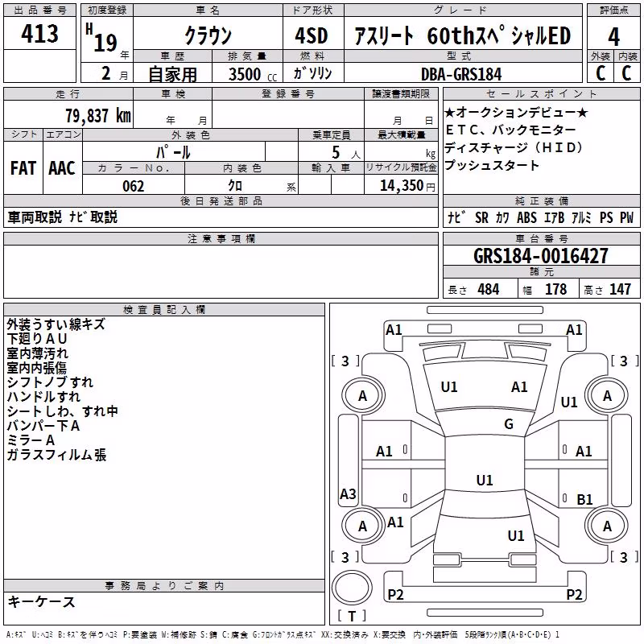Click the inspector note バンパー下A
Screen dimensions: 644x644
(43, 426)
